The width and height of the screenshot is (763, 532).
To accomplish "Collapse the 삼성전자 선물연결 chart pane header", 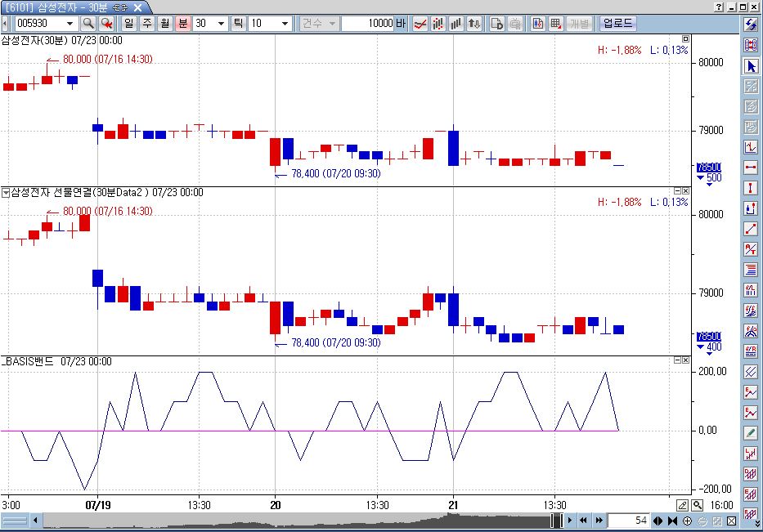I will pyautogui.click(x=6, y=193).
